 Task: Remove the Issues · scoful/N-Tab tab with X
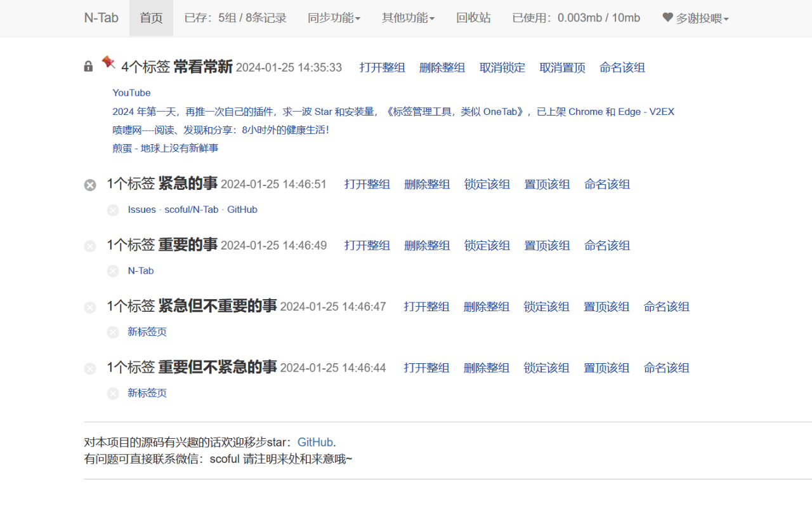tap(113, 210)
